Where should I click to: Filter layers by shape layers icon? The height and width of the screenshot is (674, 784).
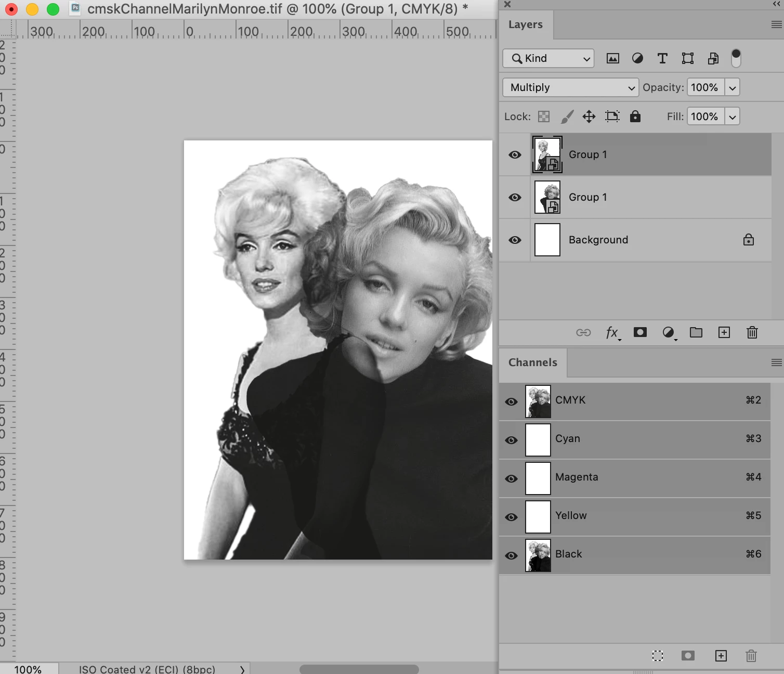click(x=688, y=58)
